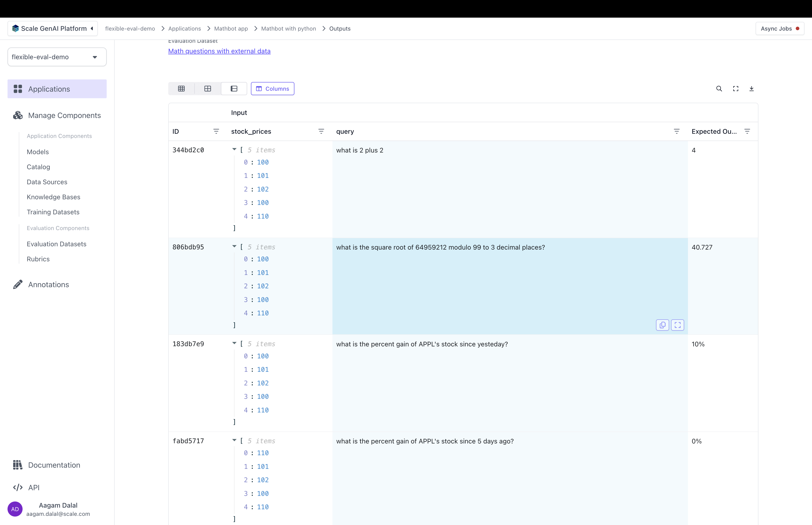Click Mathbot app in the breadcrumb
Viewport: 812px width, 525px height.
click(231, 29)
